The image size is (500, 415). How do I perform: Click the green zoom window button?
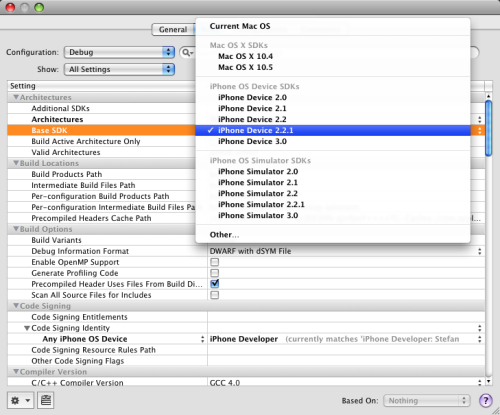(x=39, y=7)
